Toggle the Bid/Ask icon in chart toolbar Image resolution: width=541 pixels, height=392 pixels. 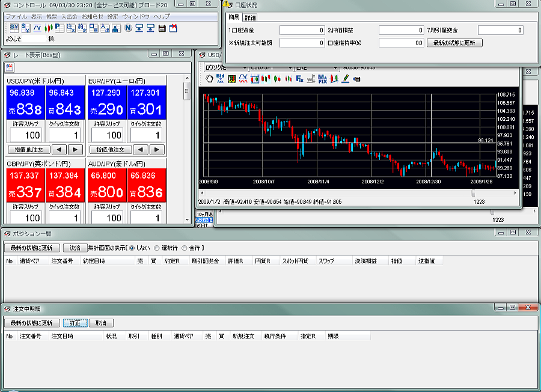(x=220, y=79)
